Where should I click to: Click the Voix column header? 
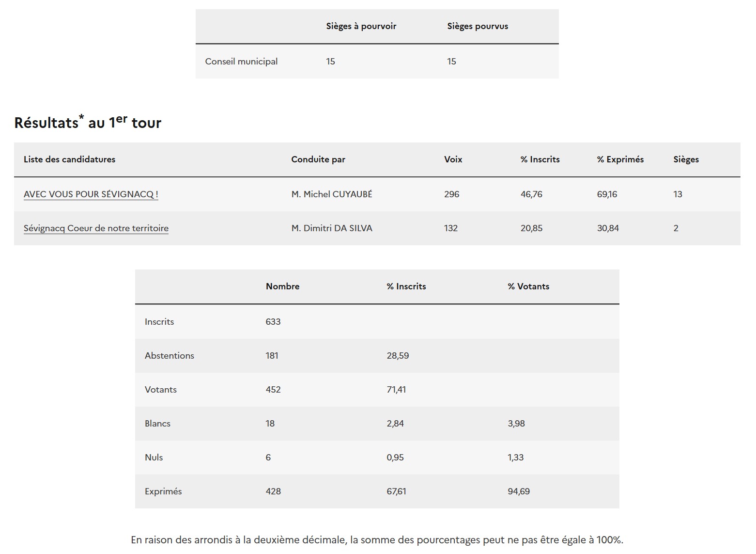pos(453,159)
